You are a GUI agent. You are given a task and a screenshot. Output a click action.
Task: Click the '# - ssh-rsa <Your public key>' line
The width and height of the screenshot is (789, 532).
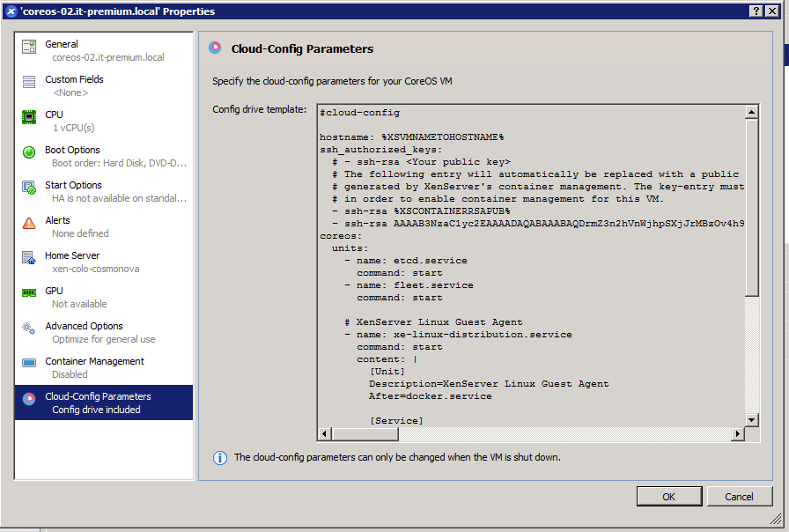click(x=421, y=161)
